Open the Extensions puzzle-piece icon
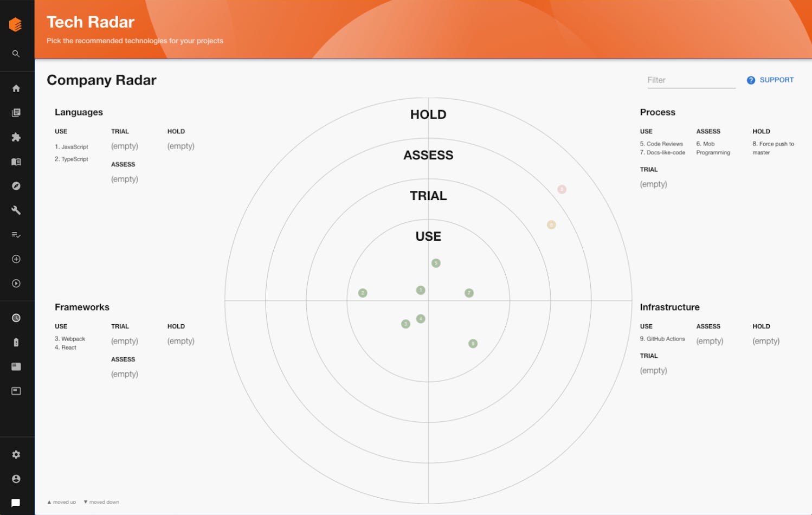The image size is (812, 515). [16, 137]
